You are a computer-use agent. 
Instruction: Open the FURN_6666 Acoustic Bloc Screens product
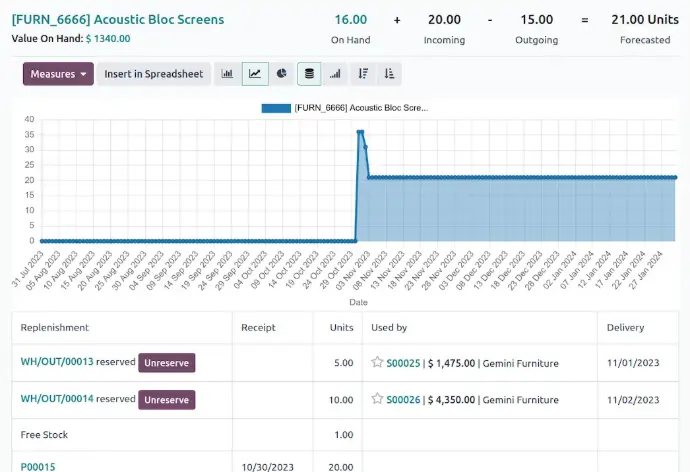tap(118, 20)
